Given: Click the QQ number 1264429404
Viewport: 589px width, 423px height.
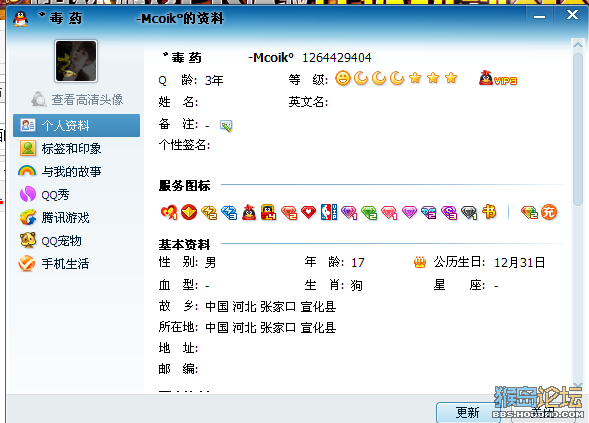Looking at the screenshot, I should [x=337, y=57].
